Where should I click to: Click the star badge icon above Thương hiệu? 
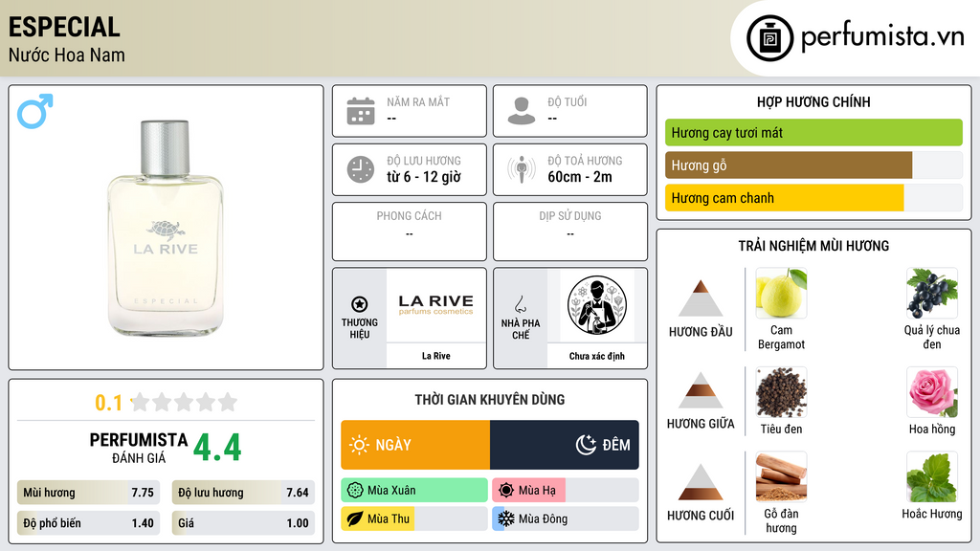(360, 304)
